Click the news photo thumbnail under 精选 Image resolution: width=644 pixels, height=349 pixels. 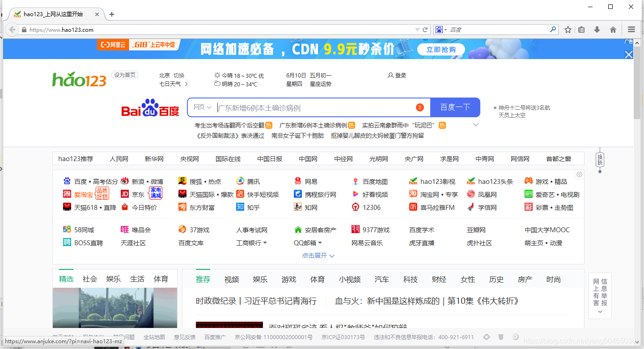(x=115, y=308)
